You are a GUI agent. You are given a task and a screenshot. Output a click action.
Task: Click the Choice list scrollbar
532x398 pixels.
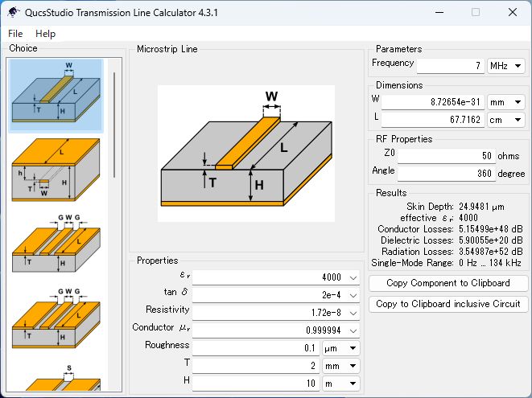tap(114, 125)
